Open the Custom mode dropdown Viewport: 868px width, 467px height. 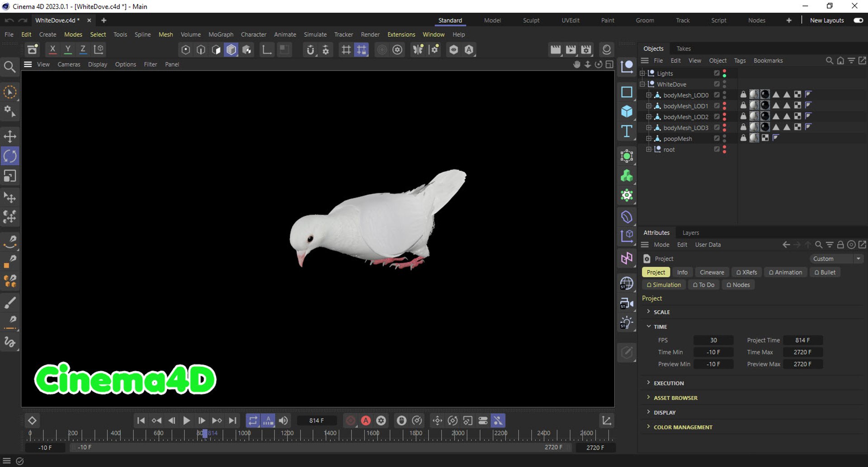click(836, 259)
